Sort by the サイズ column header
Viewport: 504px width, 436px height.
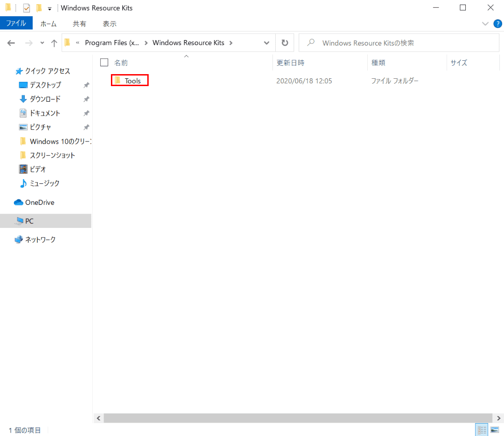[x=459, y=63]
